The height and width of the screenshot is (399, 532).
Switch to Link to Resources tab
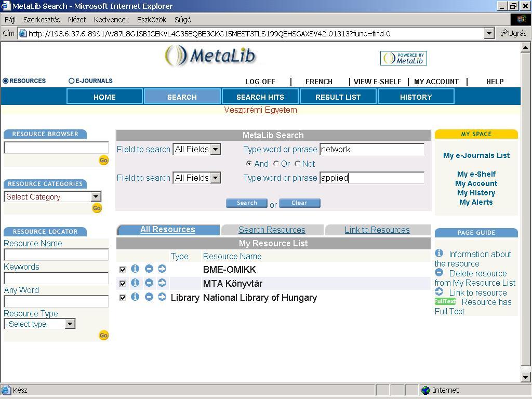click(378, 230)
